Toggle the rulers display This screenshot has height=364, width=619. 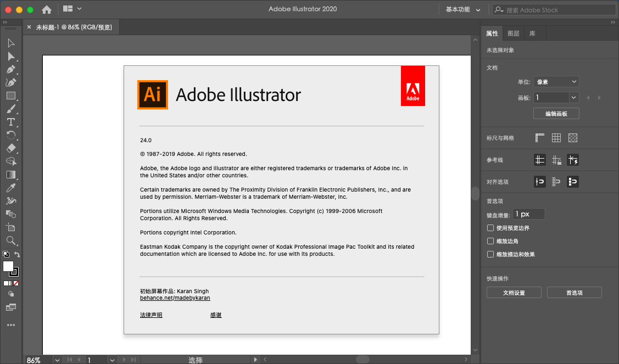[x=540, y=138]
